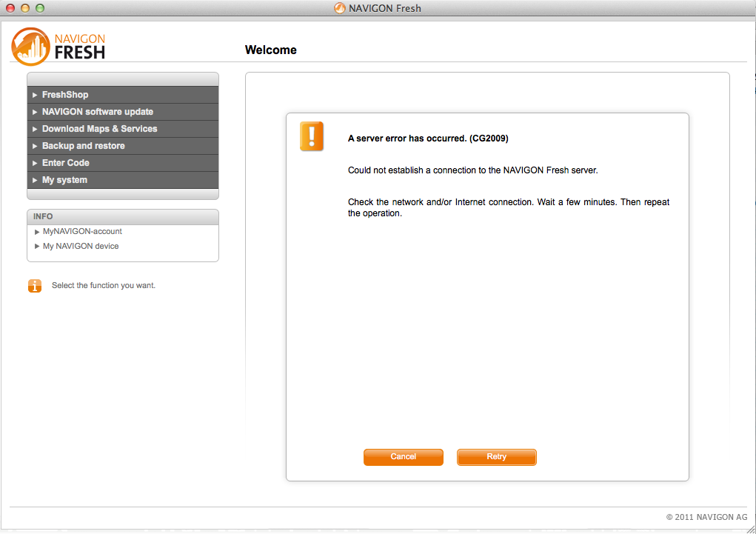Expand the Download Maps & Services arrow
Image resolution: width=756 pixels, height=534 pixels.
[x=35, y=130]
